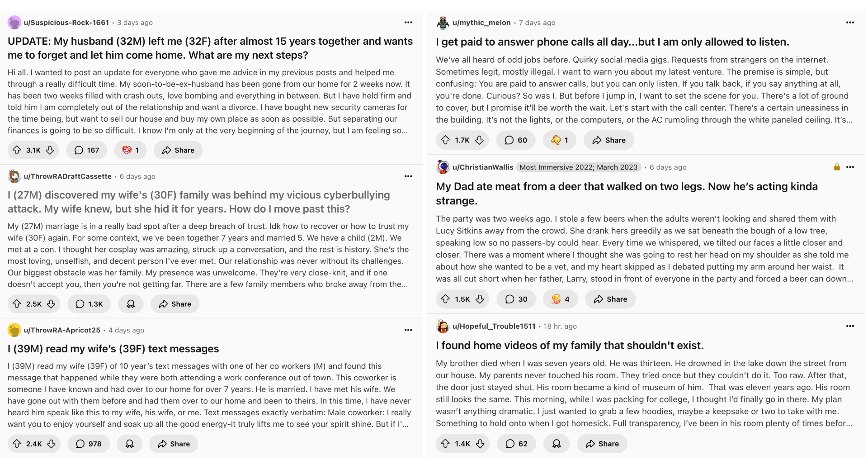Click the popcorn award on deer meat post
Screen dimensions: 868x469
pyautogui.click(x=560, y=299)
